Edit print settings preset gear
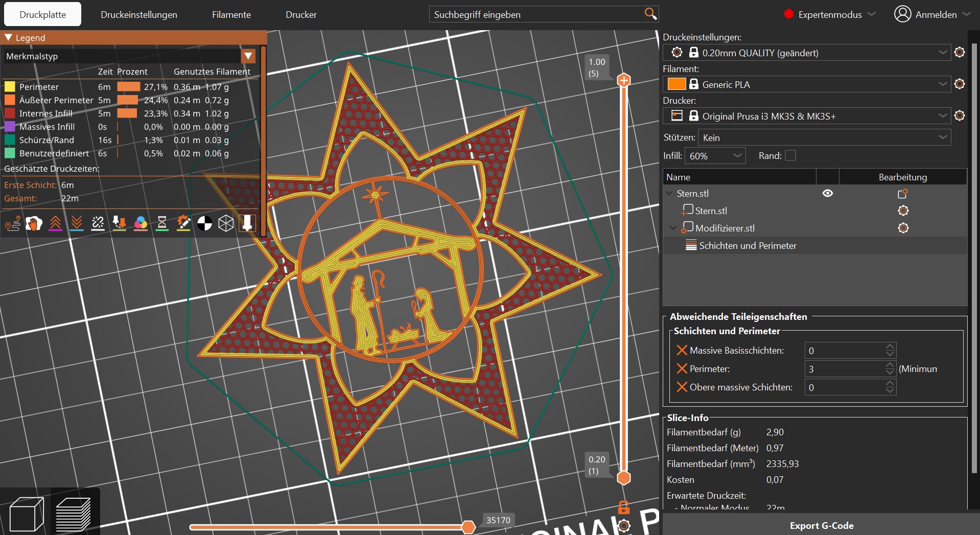980x535 pixels. pos(960,52)
